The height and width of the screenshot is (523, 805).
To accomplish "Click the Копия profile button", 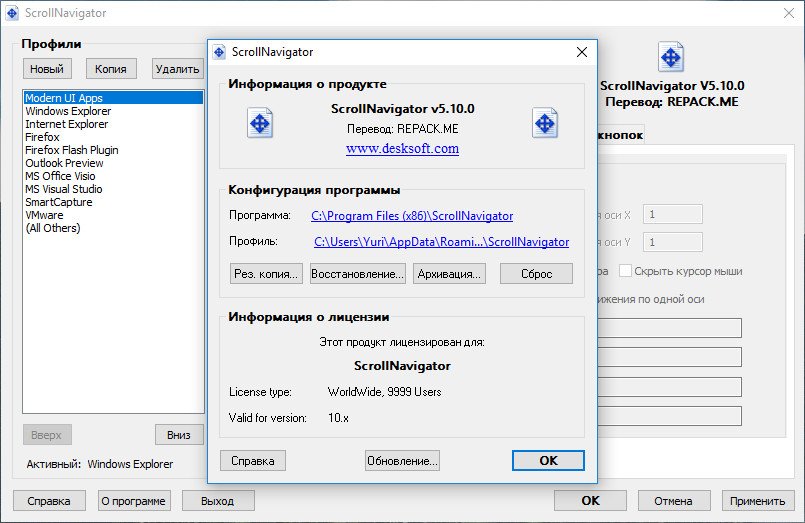I will [x=111, y=69].
